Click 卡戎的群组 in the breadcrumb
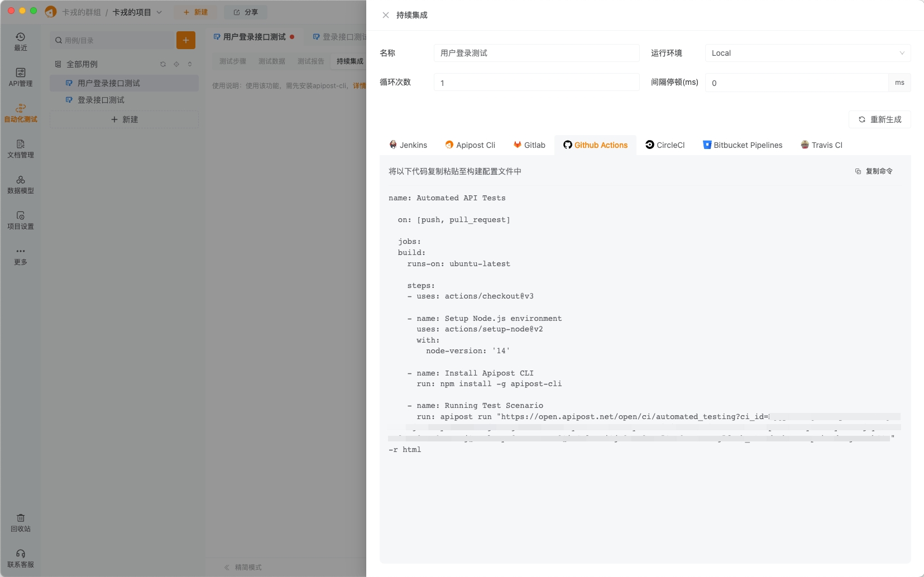 [x=82, y=12]
